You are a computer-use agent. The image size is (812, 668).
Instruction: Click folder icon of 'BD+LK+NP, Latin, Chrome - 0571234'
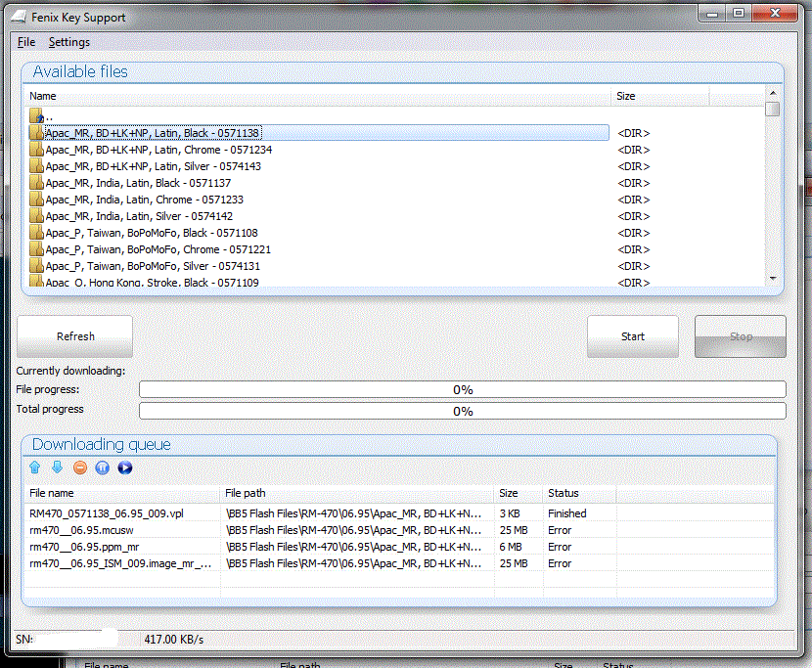(x=36, y=150)
